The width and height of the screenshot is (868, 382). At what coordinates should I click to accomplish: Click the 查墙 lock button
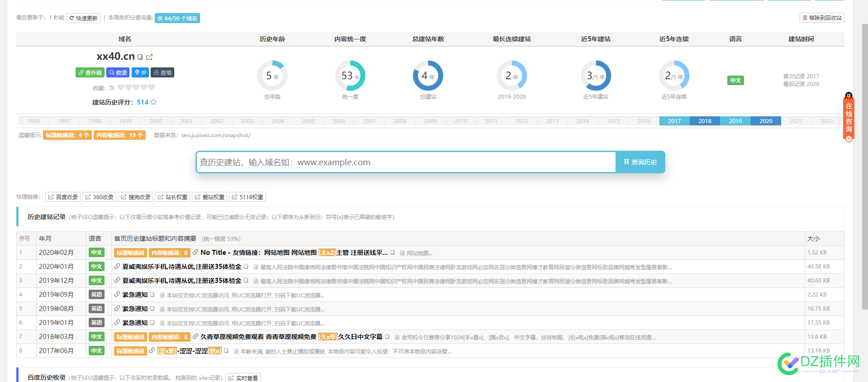[x=162, y=72]
